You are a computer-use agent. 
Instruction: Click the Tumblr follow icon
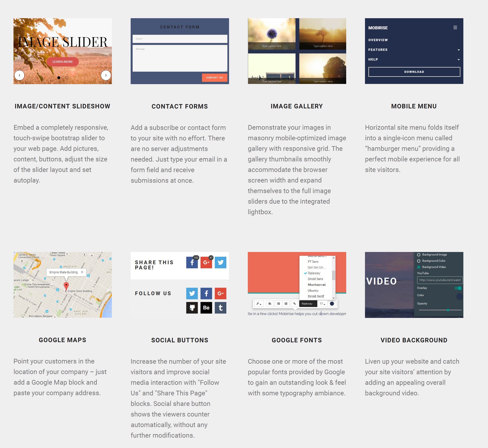pyautogui.click(x=221, y=308)
